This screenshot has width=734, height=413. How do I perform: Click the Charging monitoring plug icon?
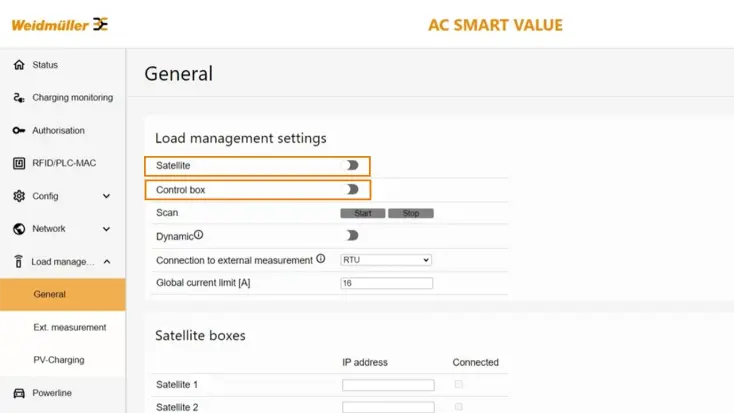tap(19, 98)
